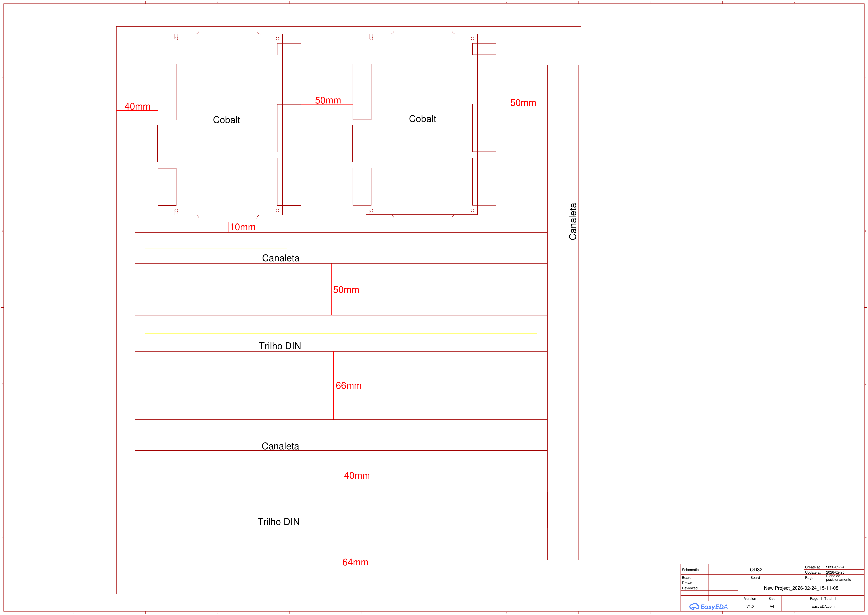
Task: Click the lower Trilho DIN label
Action: 279,522
